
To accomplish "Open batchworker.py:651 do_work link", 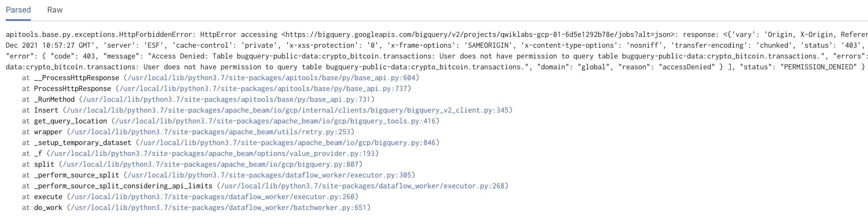I will 219,208.
